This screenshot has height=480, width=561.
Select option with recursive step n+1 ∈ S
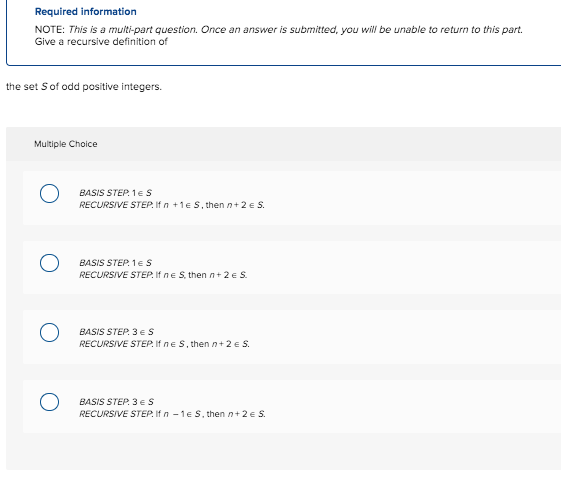click(x=49, y=194)
